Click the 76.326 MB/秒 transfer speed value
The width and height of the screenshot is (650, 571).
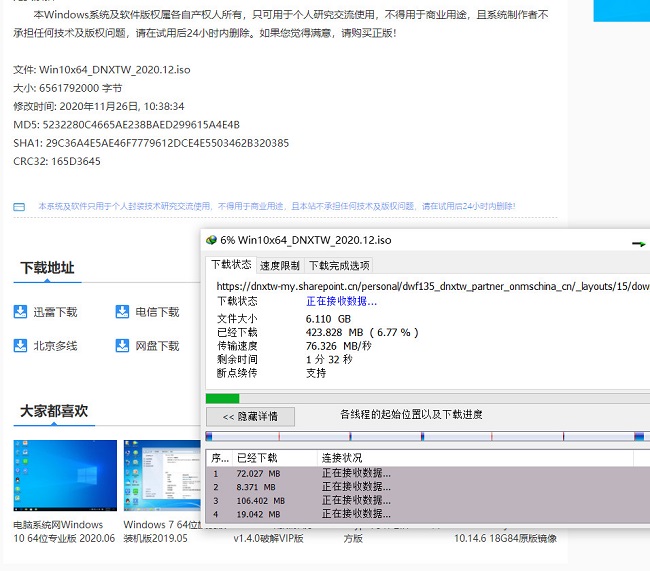(338, 346)
